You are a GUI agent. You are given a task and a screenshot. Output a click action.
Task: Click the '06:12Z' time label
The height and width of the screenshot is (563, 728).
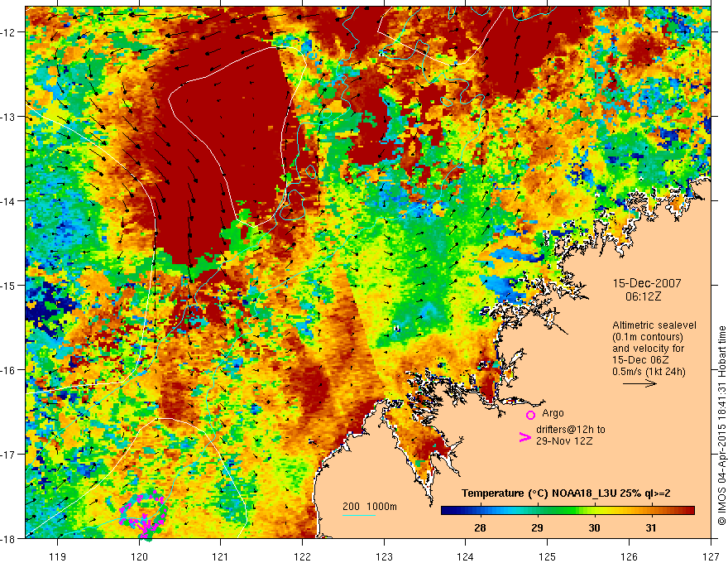(643, 296)
